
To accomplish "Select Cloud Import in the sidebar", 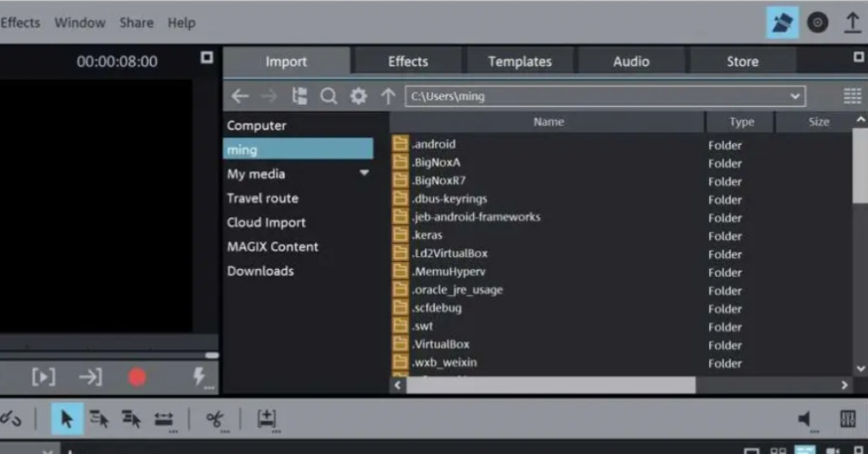I will coord(266,222).
